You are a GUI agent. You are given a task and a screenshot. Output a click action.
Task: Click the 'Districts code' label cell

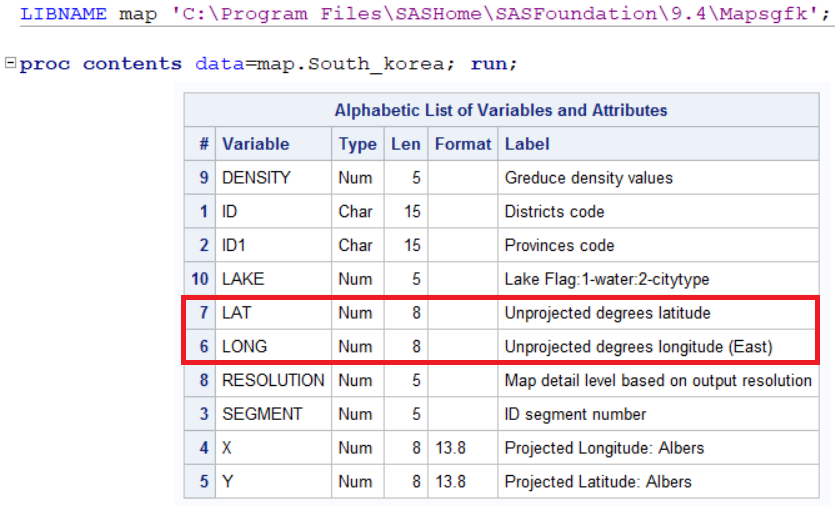coord(555,211)
